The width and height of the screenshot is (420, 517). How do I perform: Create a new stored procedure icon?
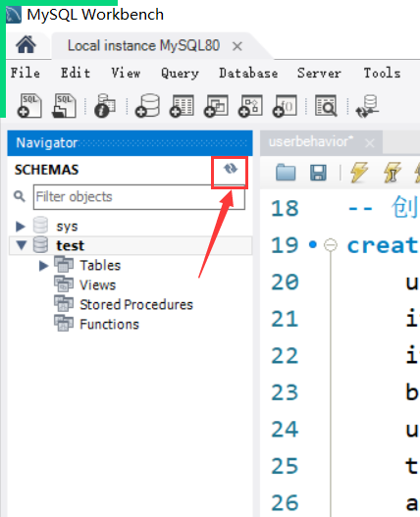click(x=250, y=106)
